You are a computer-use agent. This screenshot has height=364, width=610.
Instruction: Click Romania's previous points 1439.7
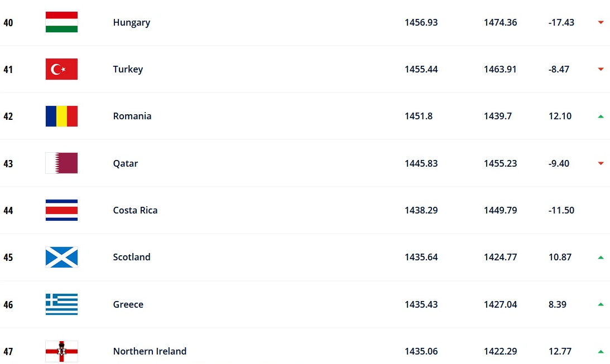(498, 116)
